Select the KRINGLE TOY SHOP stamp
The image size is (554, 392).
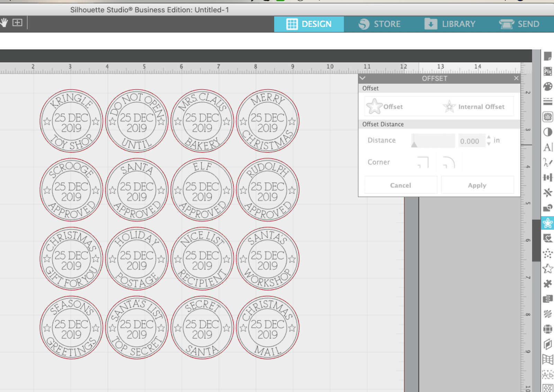click(x=71, y=121)
